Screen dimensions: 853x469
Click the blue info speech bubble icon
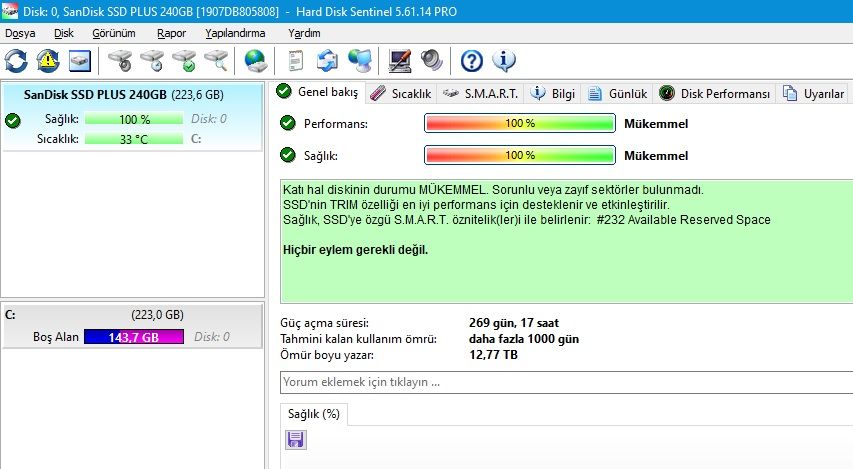click(504, 60)
